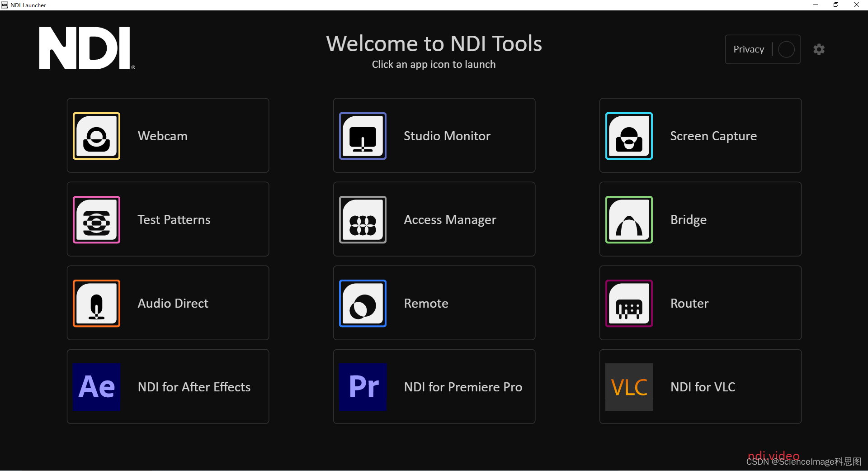Launch Test Patterns from its icon
The width and height of the screenshot is (868, 471).
96,219
